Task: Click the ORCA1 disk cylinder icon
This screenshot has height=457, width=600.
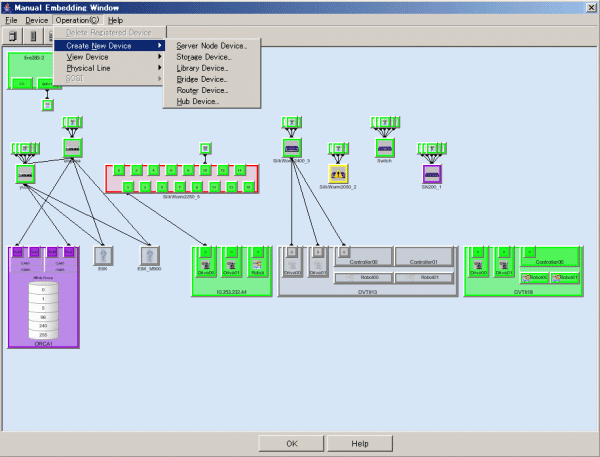Action: pos(43,310)
